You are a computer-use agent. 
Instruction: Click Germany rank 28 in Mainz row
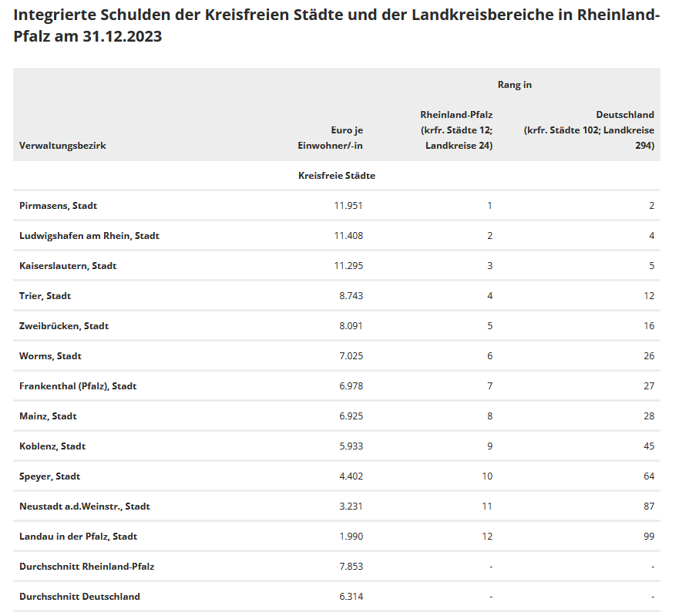pyautogui.click(x=649, y=416)
